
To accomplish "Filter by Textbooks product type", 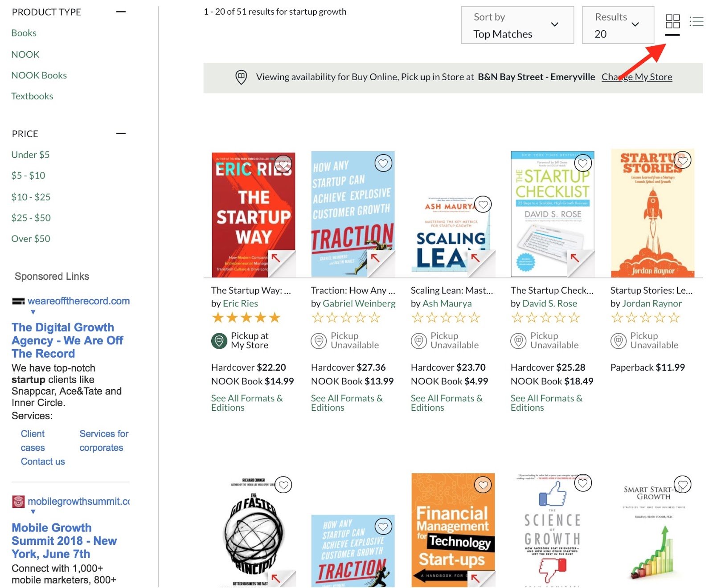I will tap(32, 96).
